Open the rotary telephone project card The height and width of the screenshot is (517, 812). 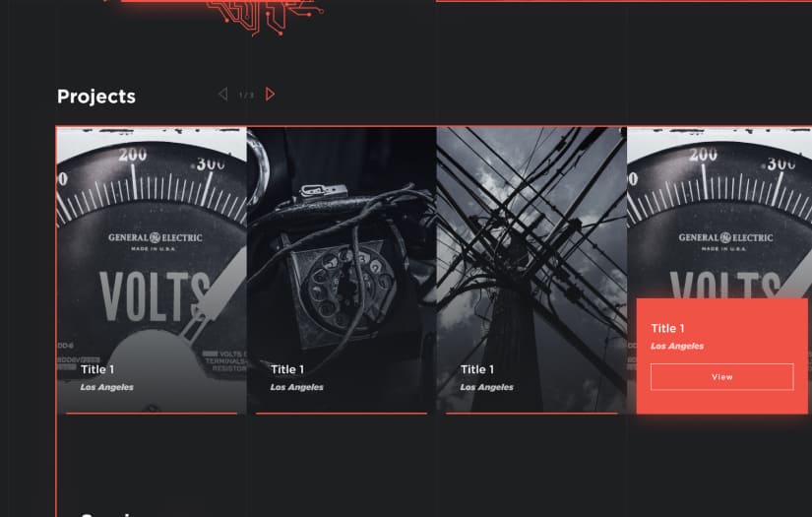click(x=342, y=270)
